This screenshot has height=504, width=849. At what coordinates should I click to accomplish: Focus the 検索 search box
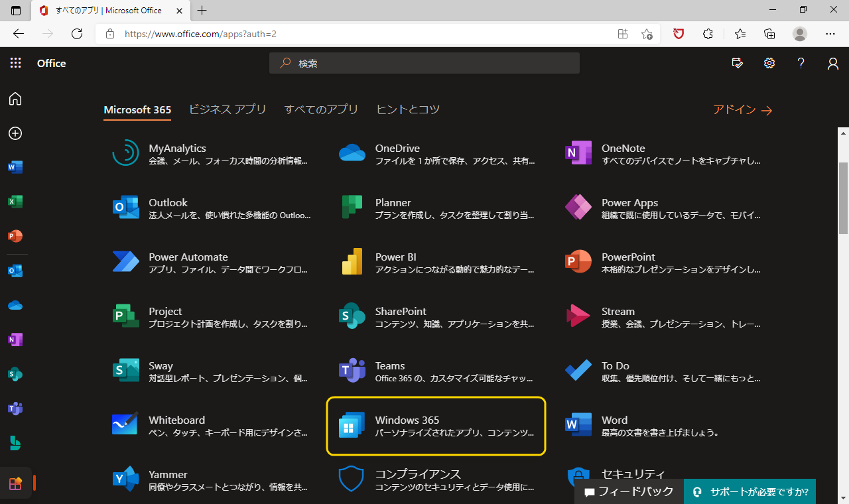[x=424, y=63]
